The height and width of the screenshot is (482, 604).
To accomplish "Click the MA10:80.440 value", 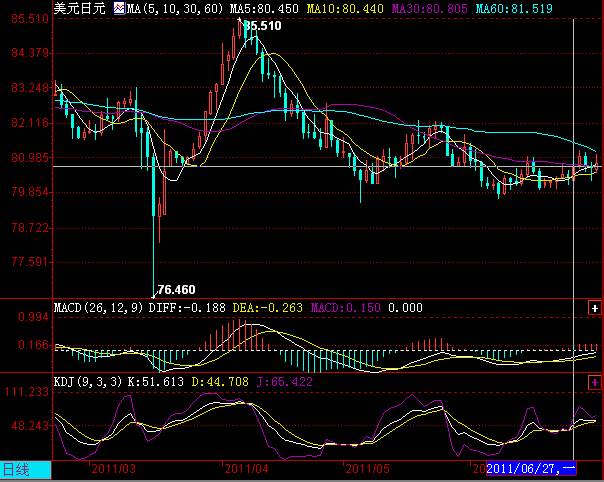I will click(x=345, y=8).
